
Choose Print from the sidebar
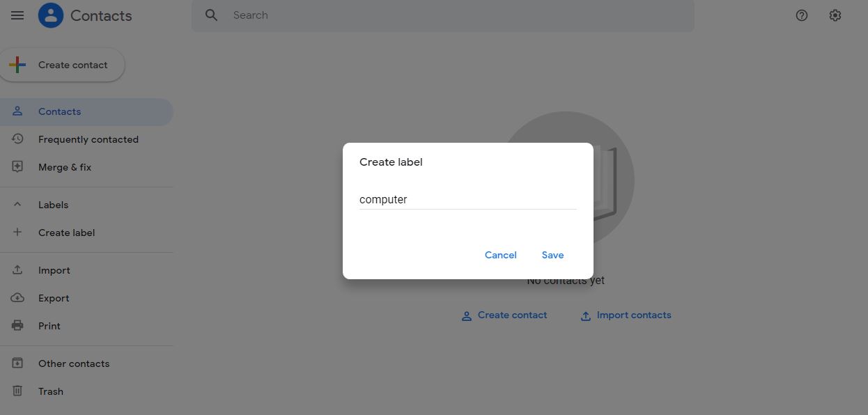[86, 326]
